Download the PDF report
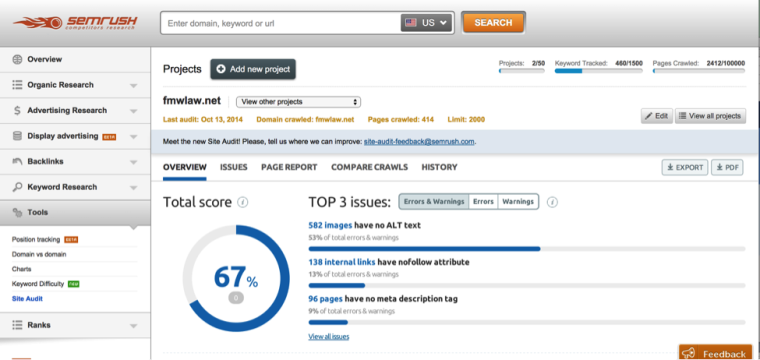The height and width of the screenshot is (360, 760). [727, 168]
